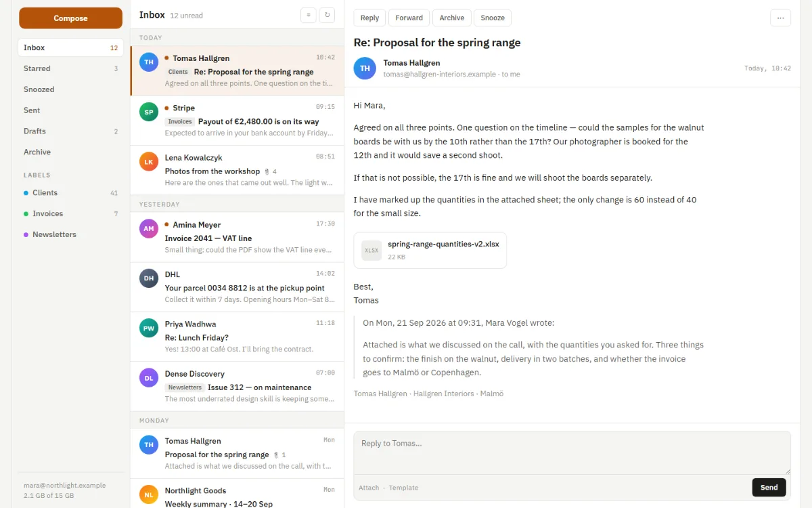
Task: Click Dense Discovery's DL avatar
Action: 149,377
